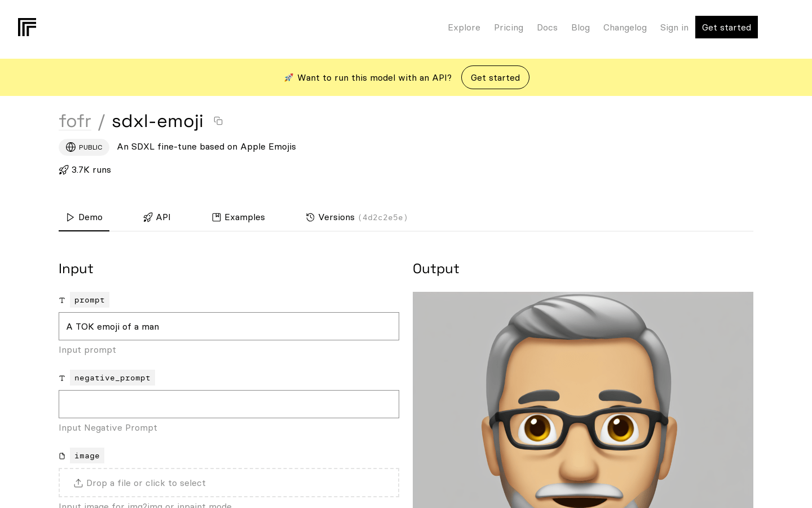Image resolution: width=812 pixels, height=508 pixels.
Task: Click the text type icon beside prompt
Action: pyautogui.click(x=62, y=300)
